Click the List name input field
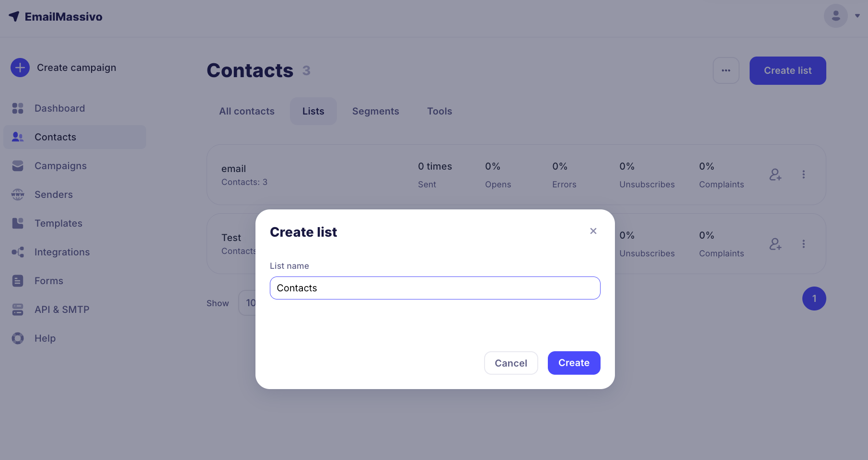Screen dimensions: 868x460 [435, 288]
